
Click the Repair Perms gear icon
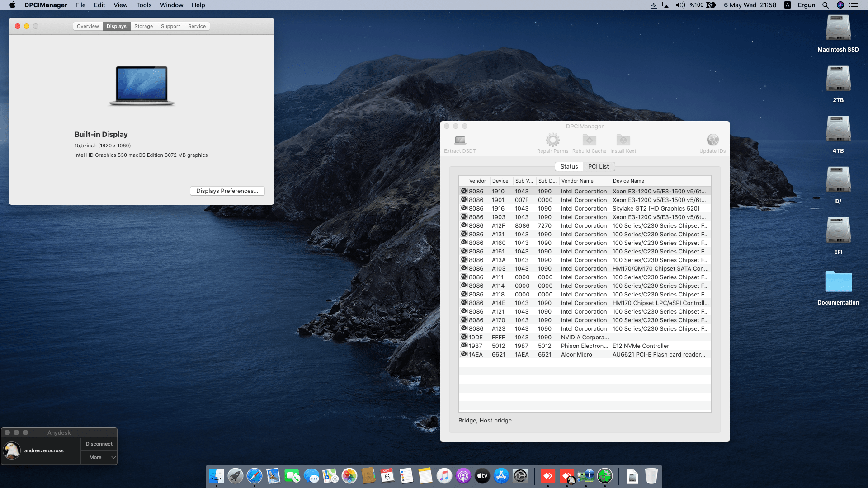point(552,140)
